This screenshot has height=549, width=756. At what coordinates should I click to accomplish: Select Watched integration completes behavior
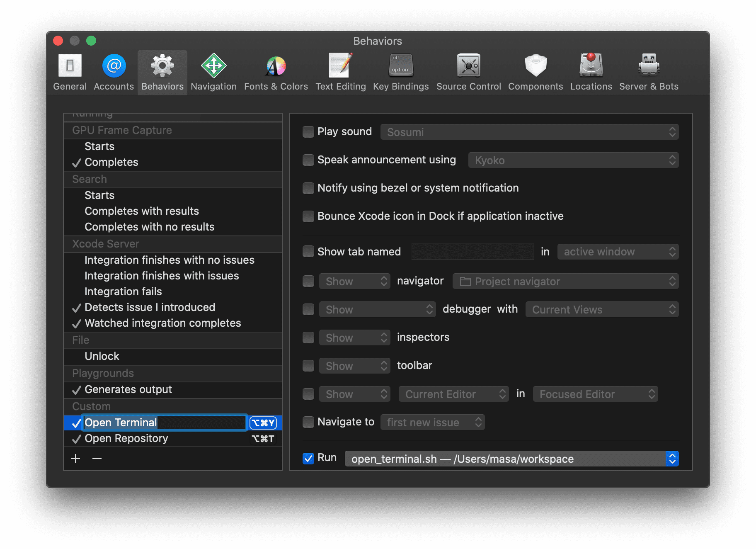(x=173, y=323)
